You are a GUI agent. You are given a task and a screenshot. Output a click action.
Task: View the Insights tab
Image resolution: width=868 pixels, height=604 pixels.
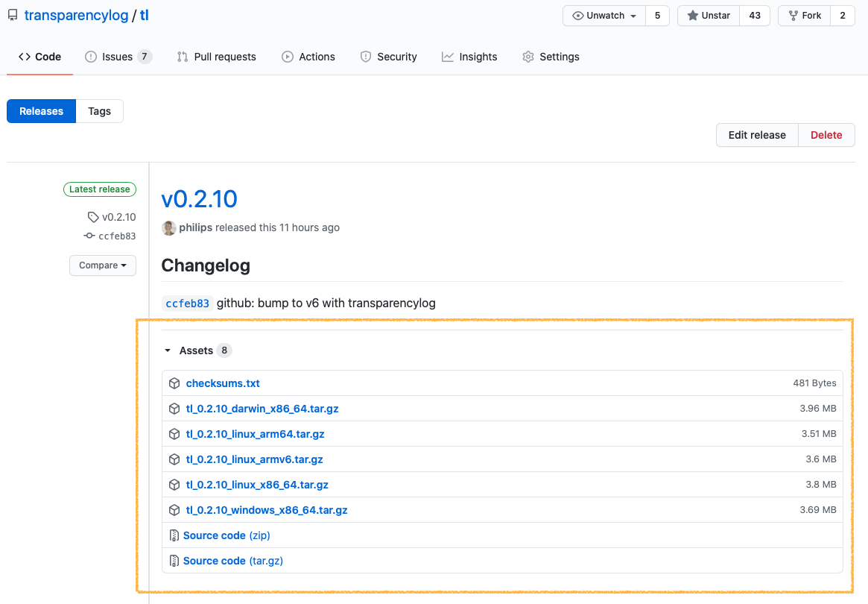[x=469, y=57]
